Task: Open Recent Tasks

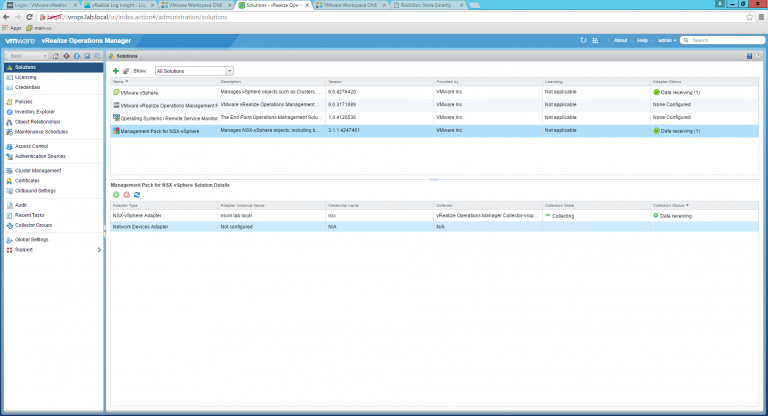Action: (x=29, y=215)
